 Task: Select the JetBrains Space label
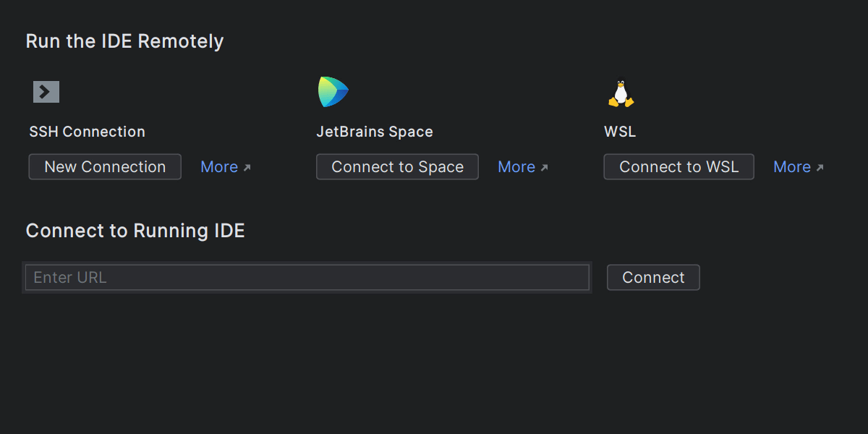point(375,132)
